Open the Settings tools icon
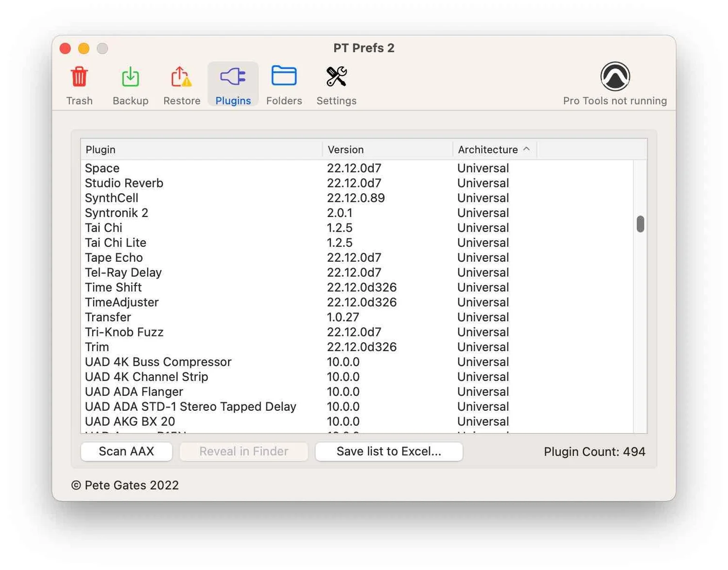This screenshot has width=728, height=570. pos(336,84)
